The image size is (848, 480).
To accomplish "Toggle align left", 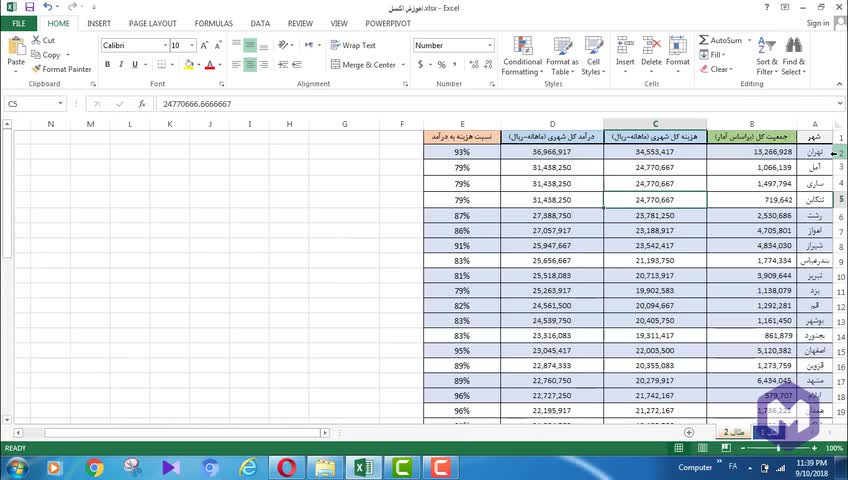I will click(236, 64).
